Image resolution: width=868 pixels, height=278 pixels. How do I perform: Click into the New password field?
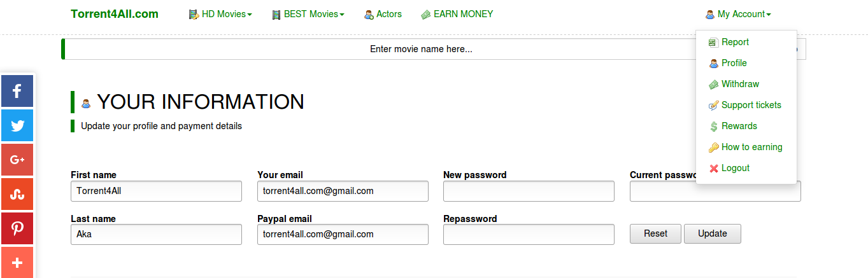pos(529,191)
